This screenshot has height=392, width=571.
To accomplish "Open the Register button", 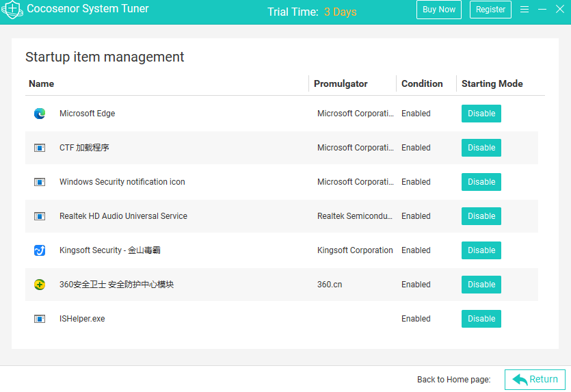I will (490, 10).
